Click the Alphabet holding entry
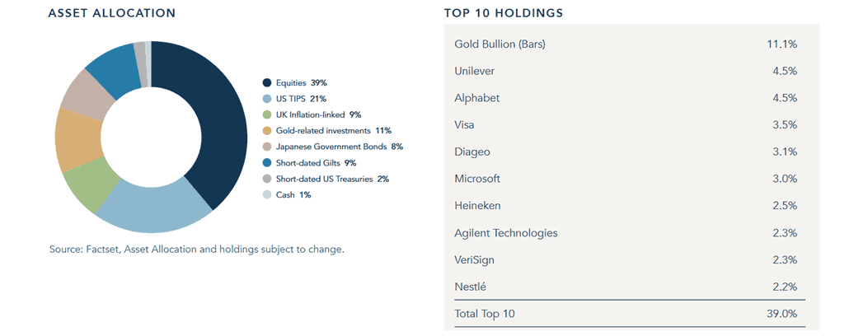The height and width of the screenshot is (336, 868). coord(626,98)
